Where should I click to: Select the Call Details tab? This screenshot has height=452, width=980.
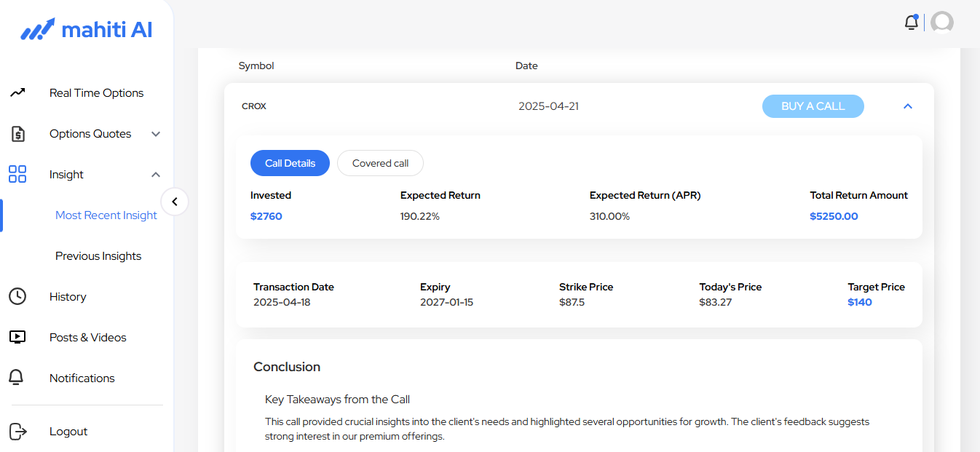290,163
